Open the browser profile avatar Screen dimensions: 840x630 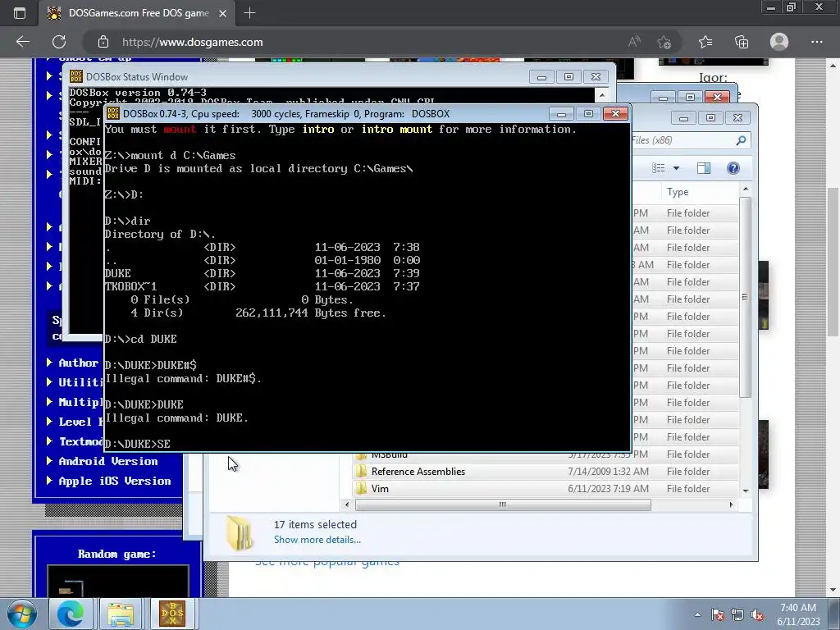[779, 42]
